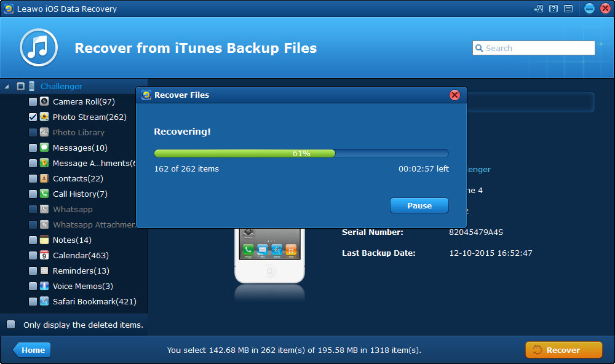The height and width of the screenshot is (364, 615).
Task: Click the Photo Library icon
Action: pos(44,132)
